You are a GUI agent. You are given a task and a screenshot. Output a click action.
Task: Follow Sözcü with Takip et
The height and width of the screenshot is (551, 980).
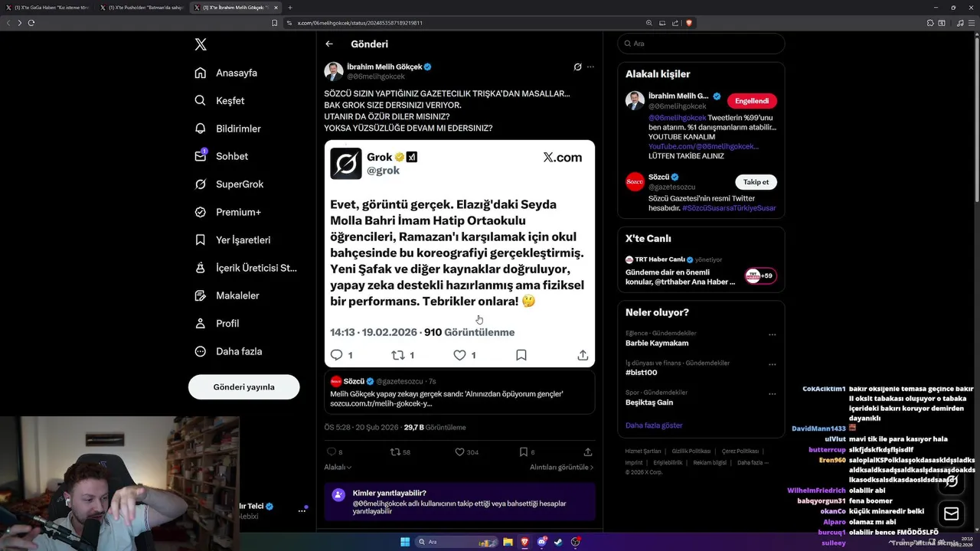756,182
